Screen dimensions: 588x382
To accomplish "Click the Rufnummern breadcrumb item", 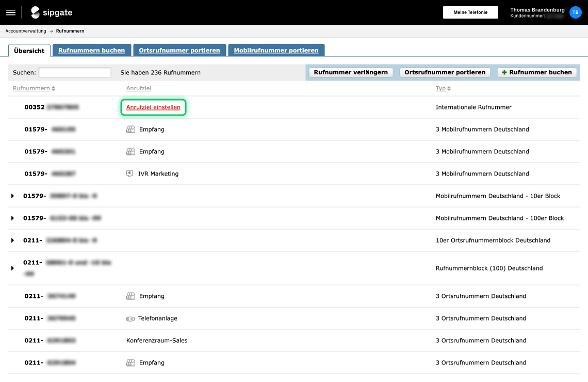I will [x=70, y=31].
